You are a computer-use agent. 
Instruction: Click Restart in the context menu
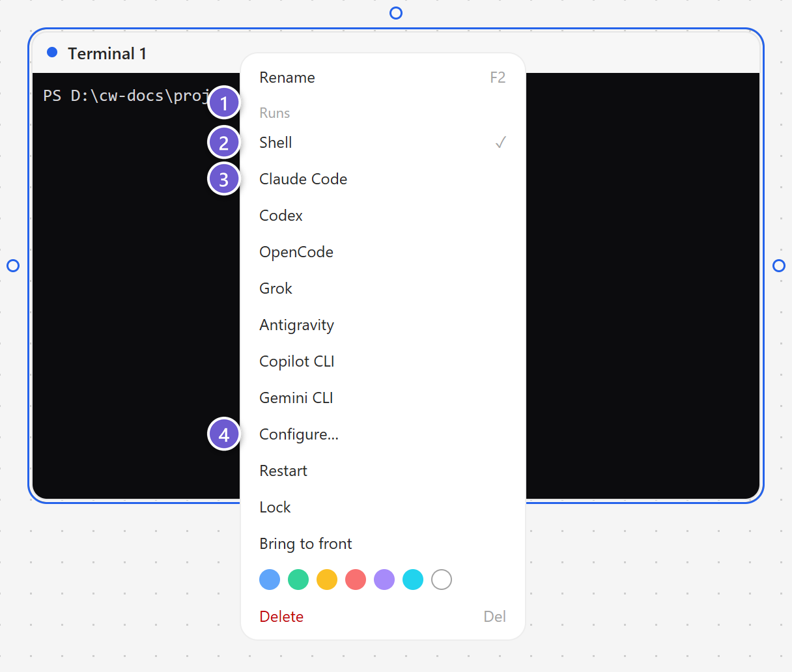[383, 471]
